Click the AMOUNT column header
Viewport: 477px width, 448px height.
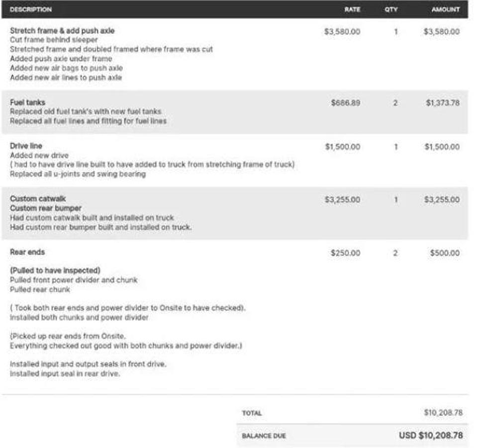click(x=445, y=9)
